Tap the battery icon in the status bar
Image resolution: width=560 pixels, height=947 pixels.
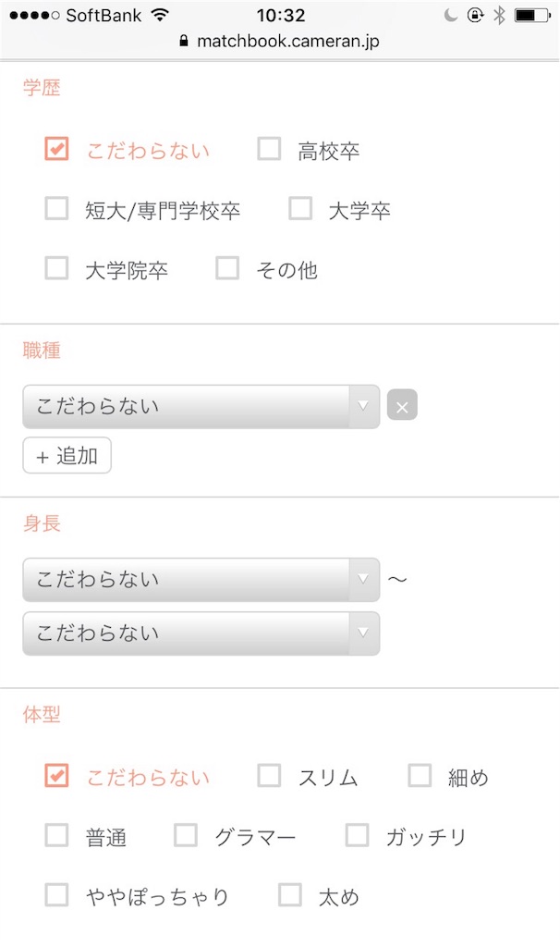point(532,15)
